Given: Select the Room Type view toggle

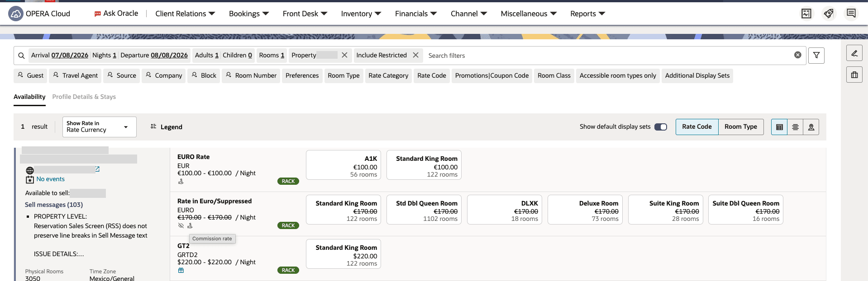Looking at the screenshot, I should tap(741, 127).
